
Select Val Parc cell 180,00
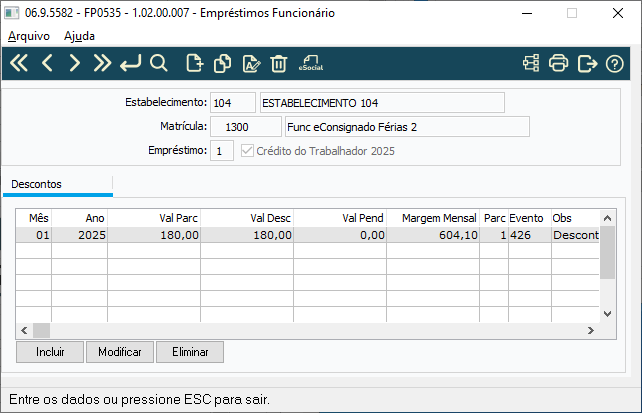click(154, 235)
